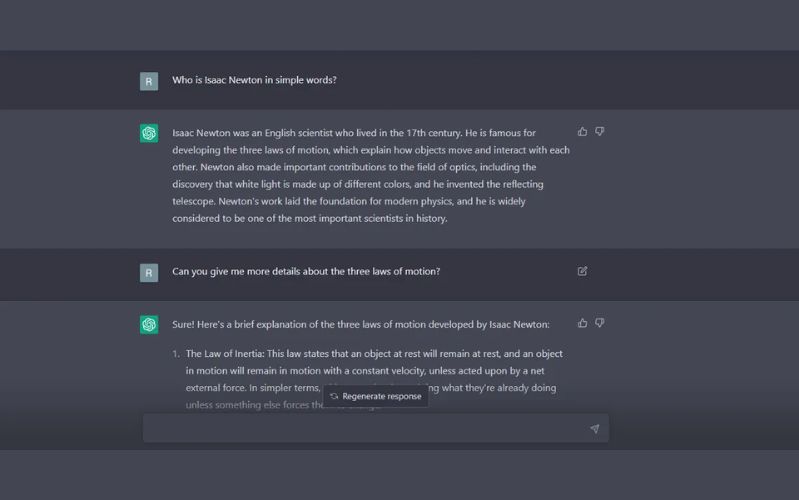
Task: Dislike the first Isaac Newton answer
Action: point(600,132)
